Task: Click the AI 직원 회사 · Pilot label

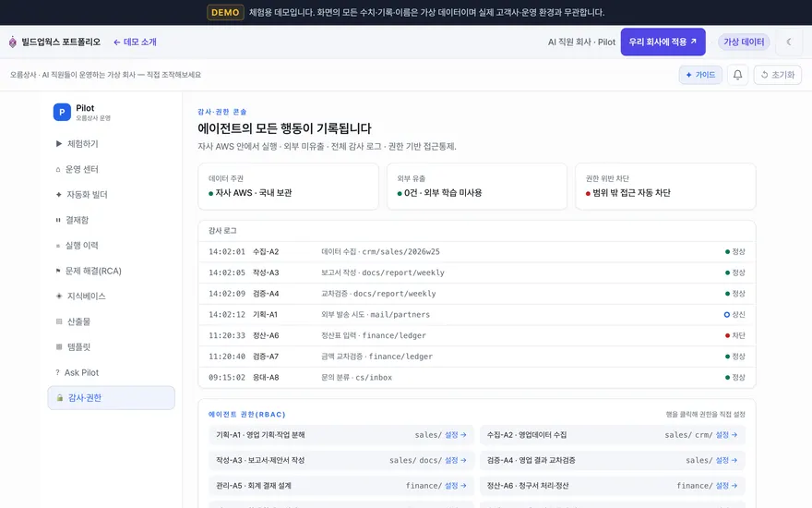Action: click(581, 42)
